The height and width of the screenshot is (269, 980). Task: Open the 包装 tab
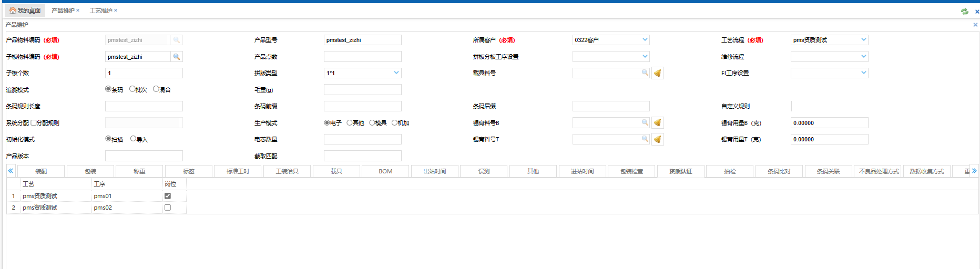(x=90, y=171)
